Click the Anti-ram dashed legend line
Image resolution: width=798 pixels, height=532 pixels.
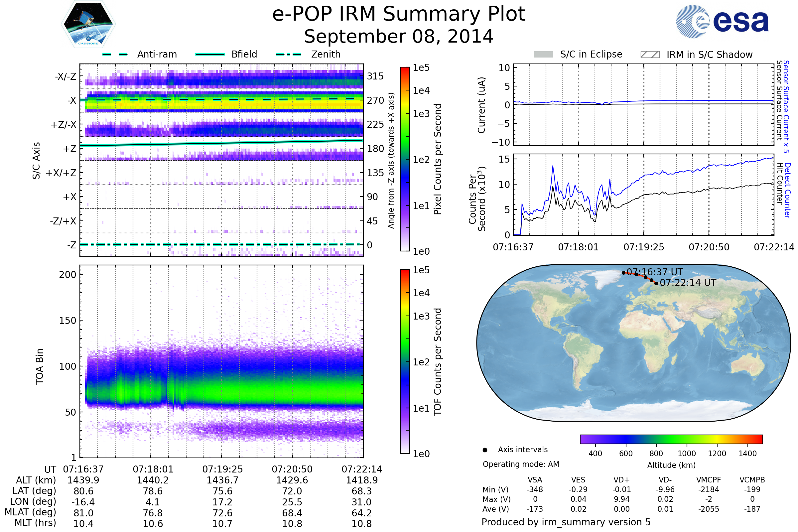pos(115,54)
